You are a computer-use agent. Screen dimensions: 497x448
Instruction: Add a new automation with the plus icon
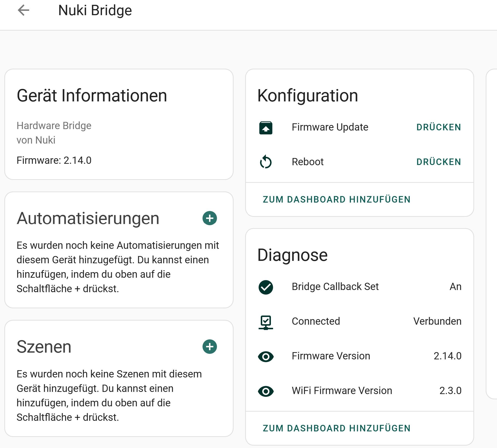click(210, 218)
